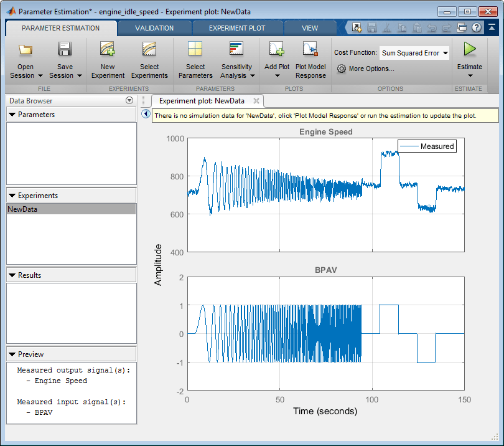Select the NewData experiment

click(x=22, y=209)
